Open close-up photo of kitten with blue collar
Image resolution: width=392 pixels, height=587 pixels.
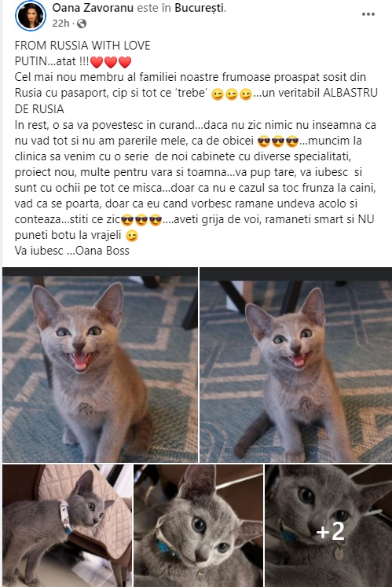click(199, 526)
